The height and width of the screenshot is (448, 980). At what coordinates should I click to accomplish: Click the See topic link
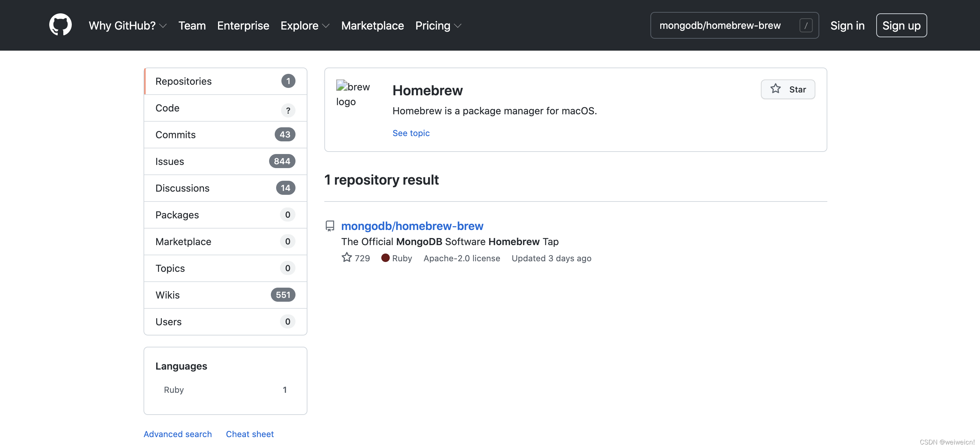[411, 133]
